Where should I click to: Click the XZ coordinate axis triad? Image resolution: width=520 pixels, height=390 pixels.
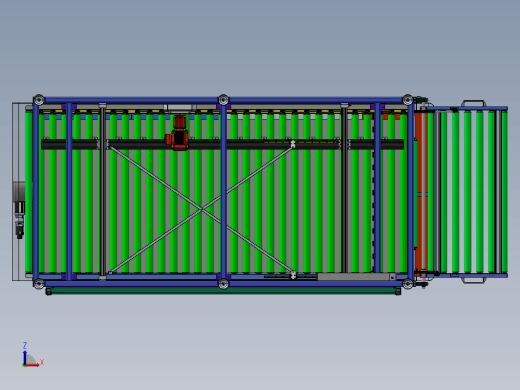click(32, 355)
